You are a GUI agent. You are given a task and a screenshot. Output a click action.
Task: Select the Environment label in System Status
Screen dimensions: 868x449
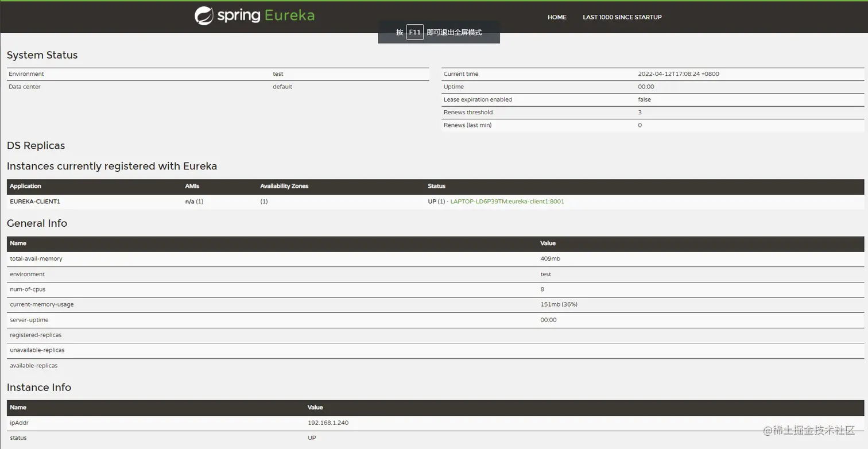click(26, 74)
